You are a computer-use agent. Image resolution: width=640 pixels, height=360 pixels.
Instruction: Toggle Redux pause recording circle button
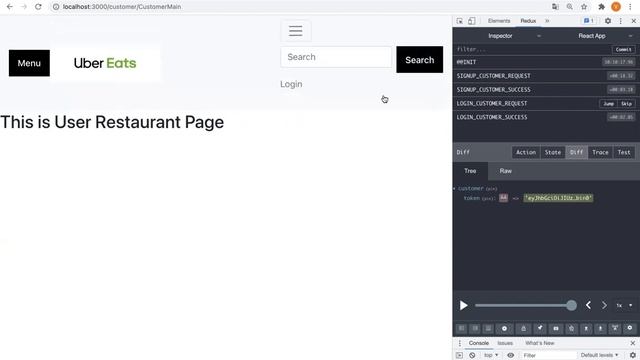point(504,328)
